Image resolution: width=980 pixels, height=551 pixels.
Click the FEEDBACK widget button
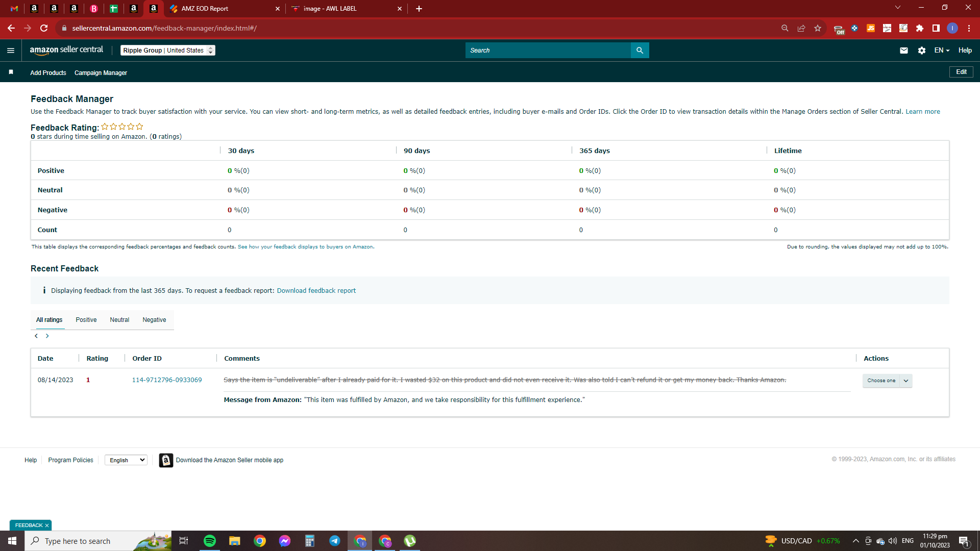[29, 525]
